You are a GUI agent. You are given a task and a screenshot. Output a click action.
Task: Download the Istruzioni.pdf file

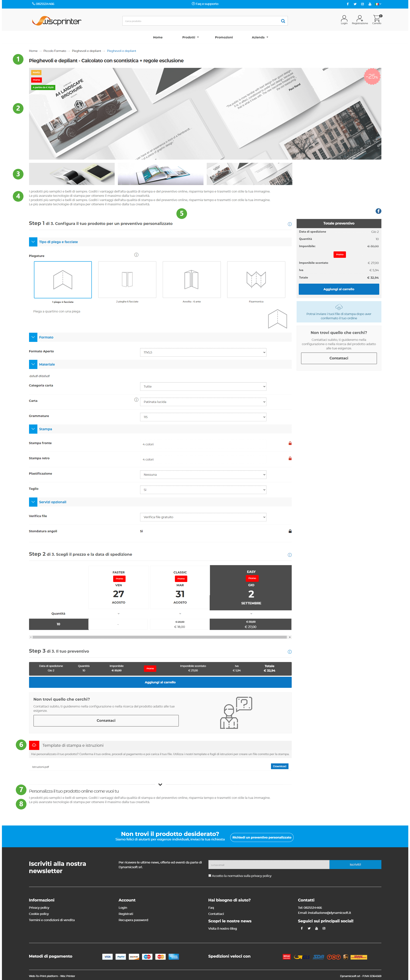(279, 767)
